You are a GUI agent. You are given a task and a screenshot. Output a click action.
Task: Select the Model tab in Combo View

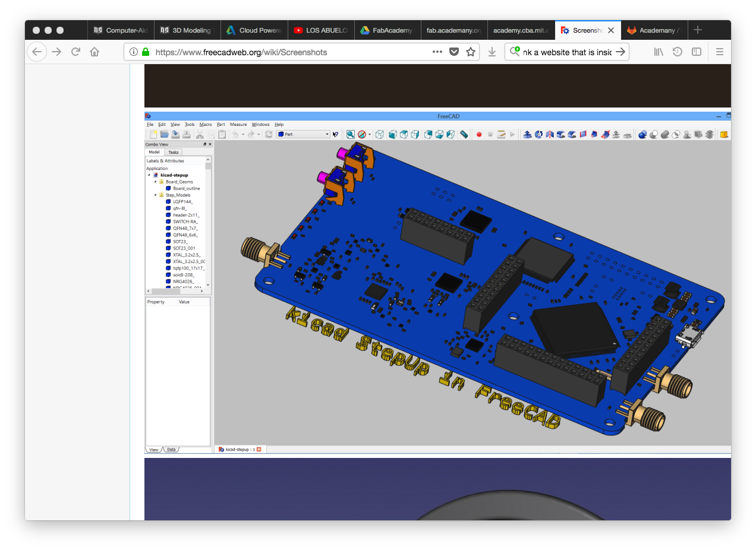pyautogui.click(x=154, y=152)
